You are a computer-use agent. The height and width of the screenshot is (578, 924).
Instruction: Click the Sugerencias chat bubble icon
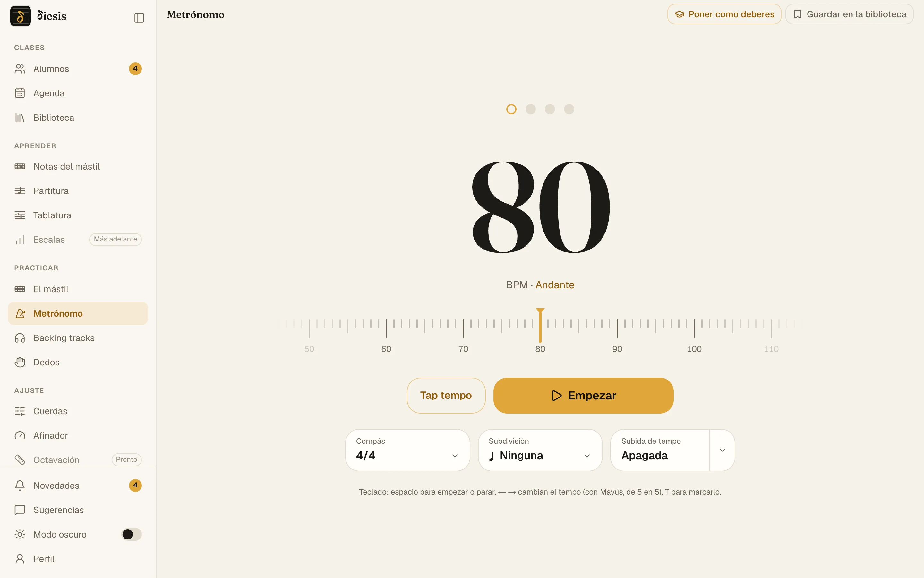coord(20,510)
